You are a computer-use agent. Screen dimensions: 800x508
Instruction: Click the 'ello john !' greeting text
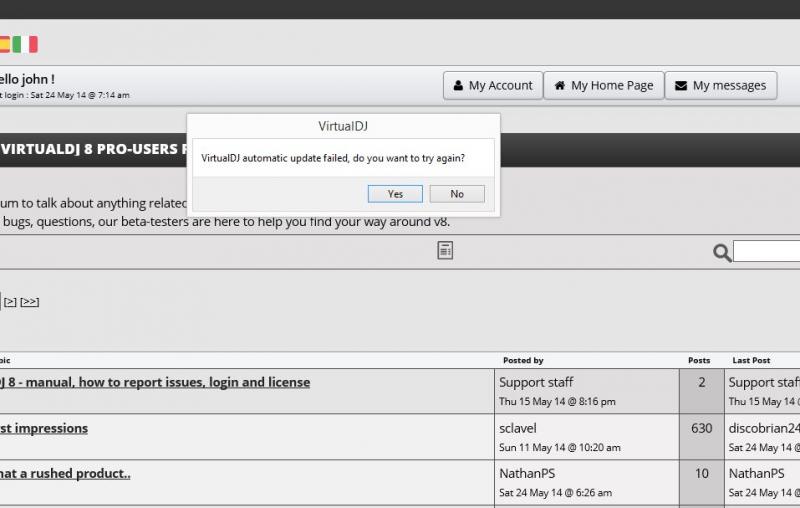click(x=27, y=80)
